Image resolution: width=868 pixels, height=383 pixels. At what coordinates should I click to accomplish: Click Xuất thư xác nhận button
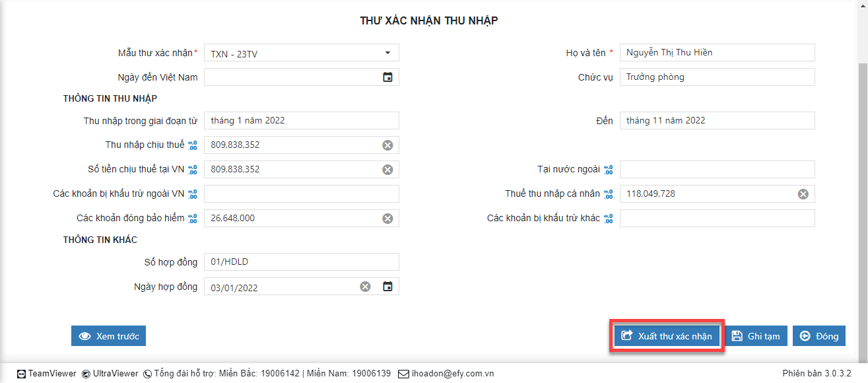[667, 336]
